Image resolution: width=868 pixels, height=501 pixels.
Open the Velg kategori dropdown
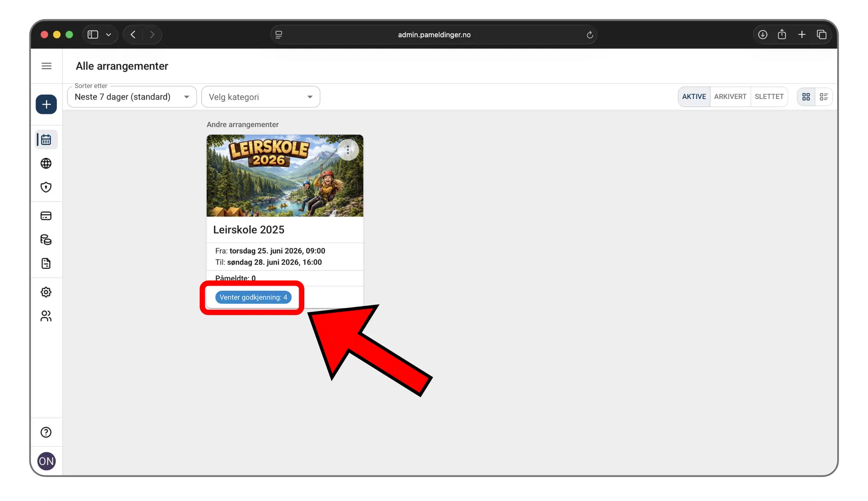click(x=260, y=97)
